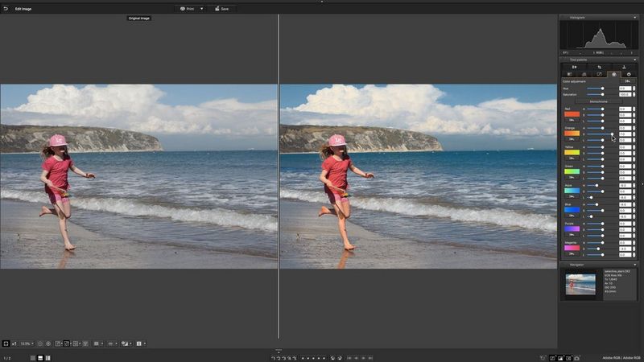The width and height of the screenshot is (644, 362).
Task: Click the back arrow next to Edit image
Action: [6, 8]
